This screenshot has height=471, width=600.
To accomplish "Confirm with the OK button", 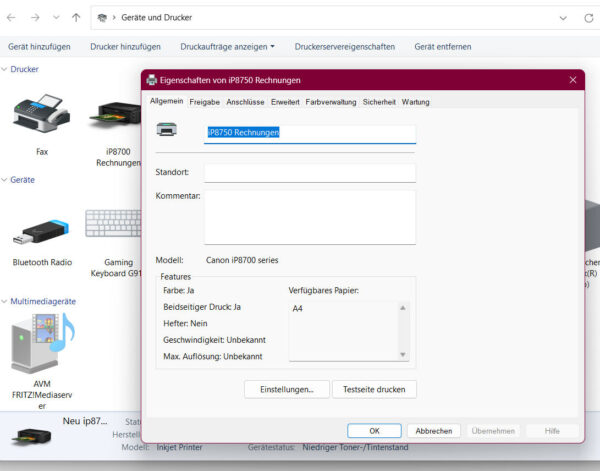I will (374, 431).
